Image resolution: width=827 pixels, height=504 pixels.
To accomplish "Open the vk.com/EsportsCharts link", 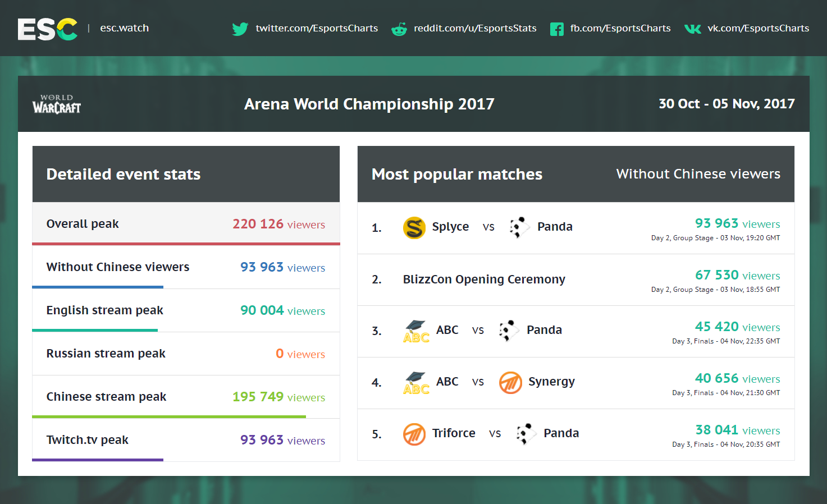I will pos(758,28).
